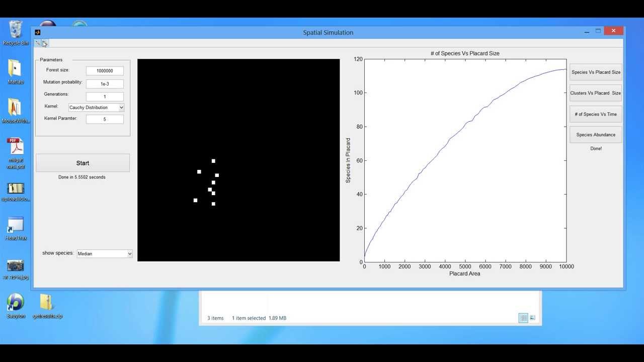This screenshot has height=362, width=644.
Task: Open the Kernel Cauchy Distribution dropdown
Action: pyautogui.click(x=96, y=108)
